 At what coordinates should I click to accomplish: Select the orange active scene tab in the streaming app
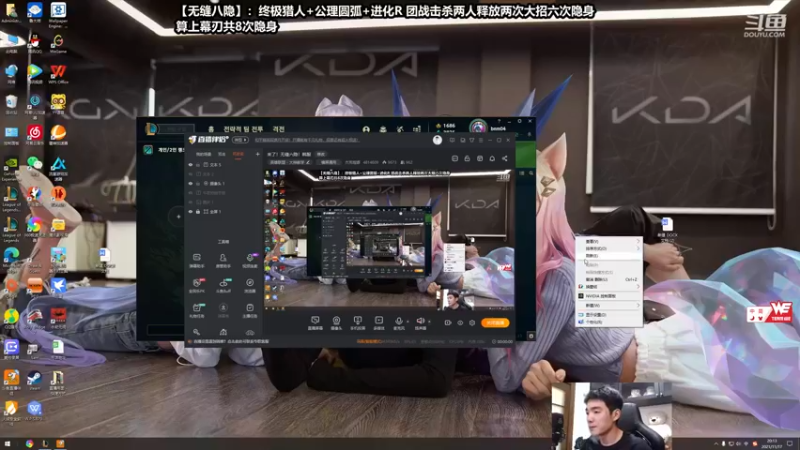pos(238,154)
